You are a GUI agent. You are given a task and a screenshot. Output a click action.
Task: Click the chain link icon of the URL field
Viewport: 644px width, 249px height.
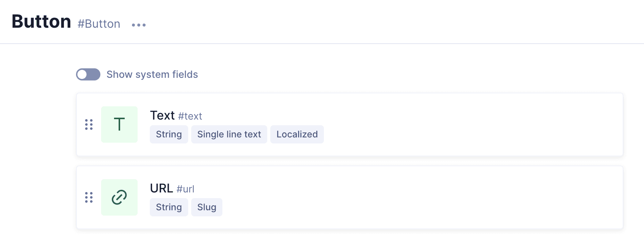pos(119,197)
